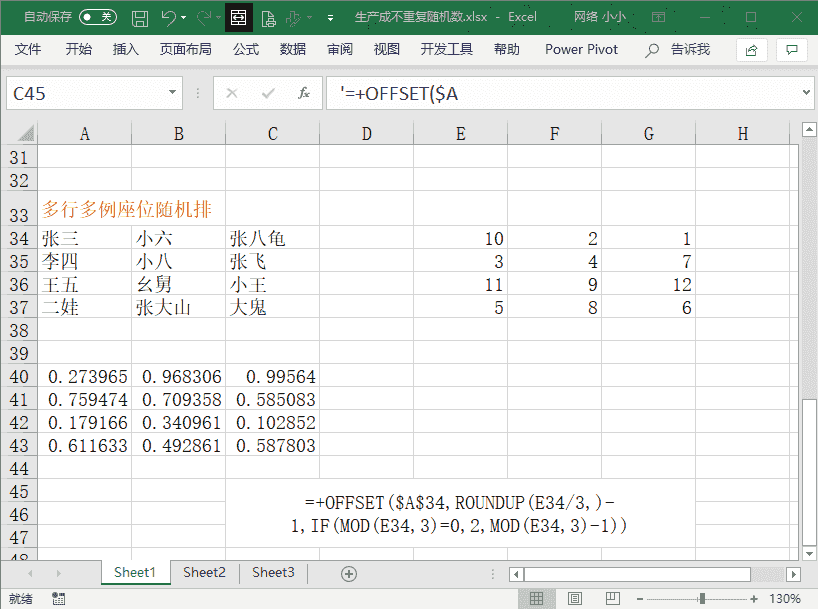Screen dimensions: 818x609
Task: Click horizontal scrollbar left arrow
Action: (516, 574)
